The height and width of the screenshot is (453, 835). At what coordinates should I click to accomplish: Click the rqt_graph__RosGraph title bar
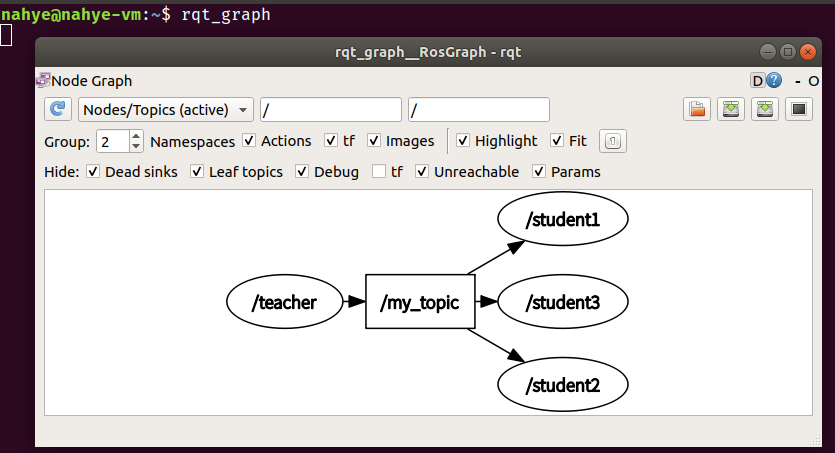[x=428, y=52]
